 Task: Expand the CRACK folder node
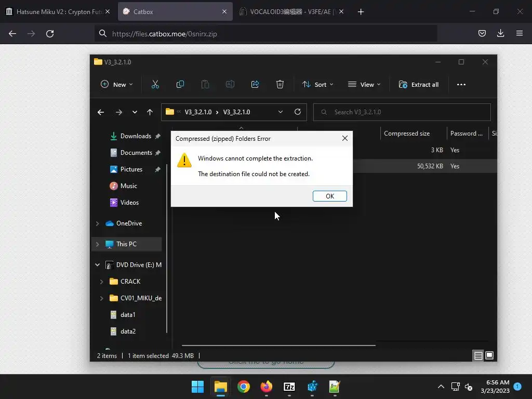(x=101, y=281)
